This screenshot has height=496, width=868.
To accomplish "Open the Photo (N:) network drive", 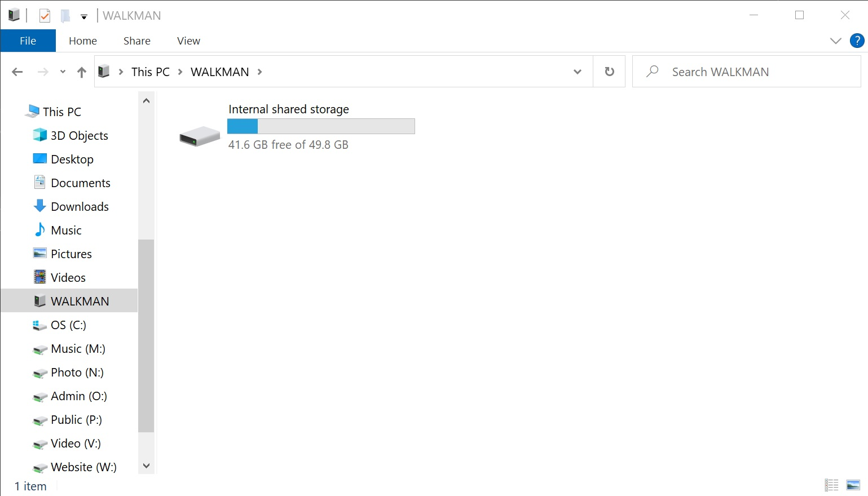I will point(77,372).
